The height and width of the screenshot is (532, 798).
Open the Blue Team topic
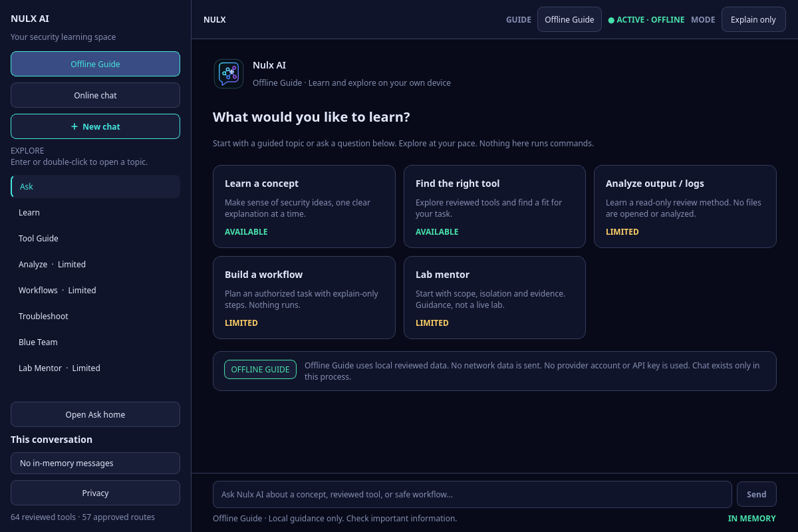point(95,342)
